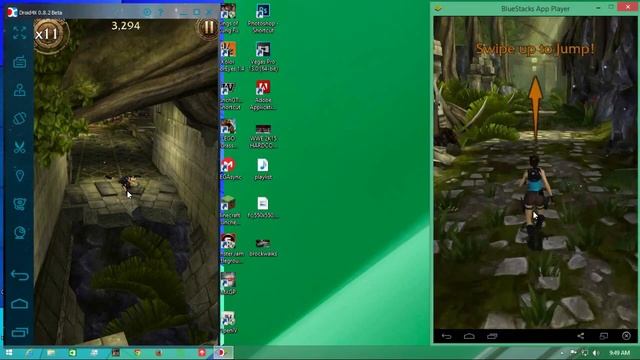Select the LEGO game desktop shortcut
Screen dimensions: 640x360
[x=229, y=134]
